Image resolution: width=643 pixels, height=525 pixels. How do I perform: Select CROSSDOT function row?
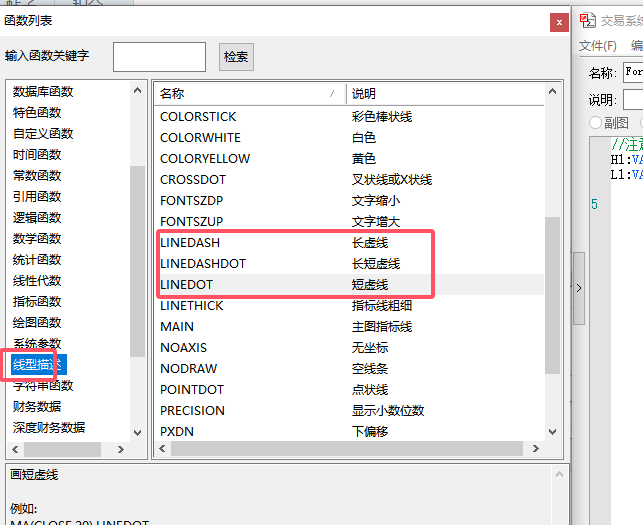349,180
